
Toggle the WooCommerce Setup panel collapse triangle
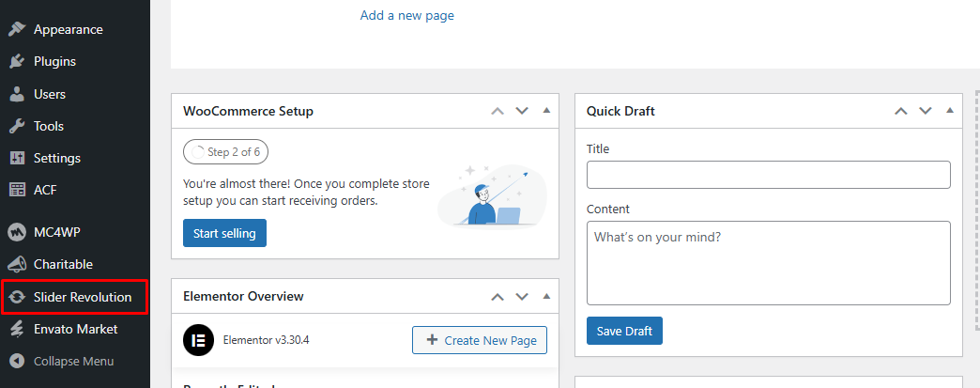546,111
